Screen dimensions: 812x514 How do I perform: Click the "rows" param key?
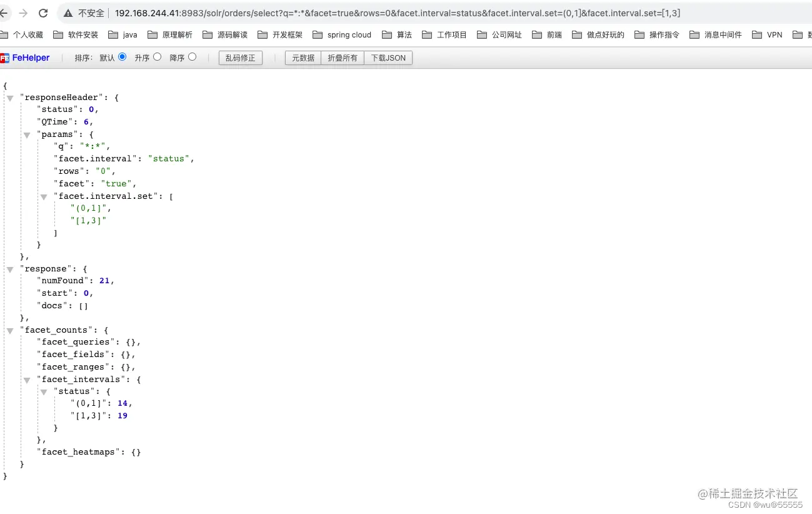point(69,171)
